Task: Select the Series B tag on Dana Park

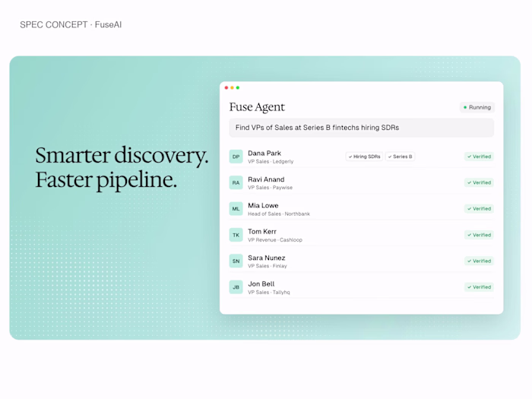Action: tap(400, 157)
